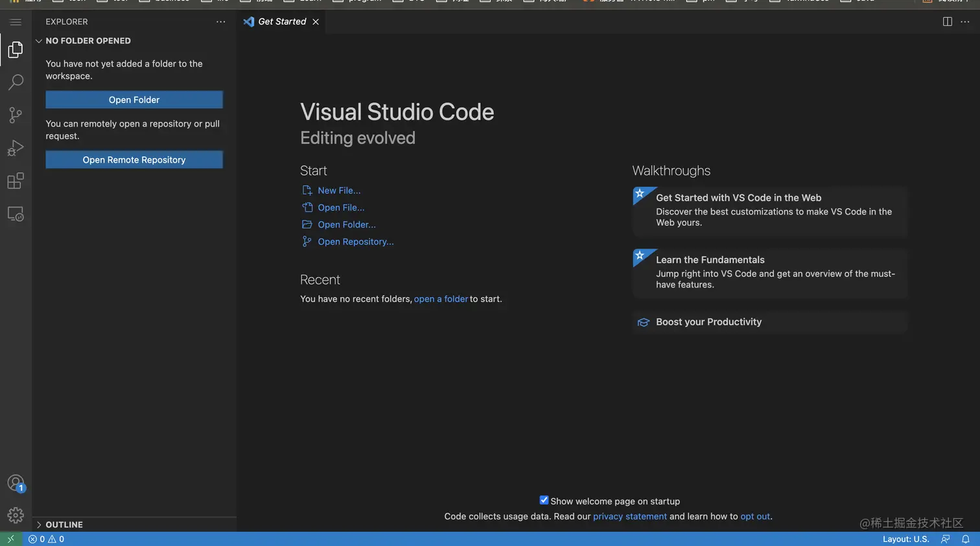Click the Open Folder button in Explorer
This screenshot has width=980, height=546.
[x=134, y=100]
